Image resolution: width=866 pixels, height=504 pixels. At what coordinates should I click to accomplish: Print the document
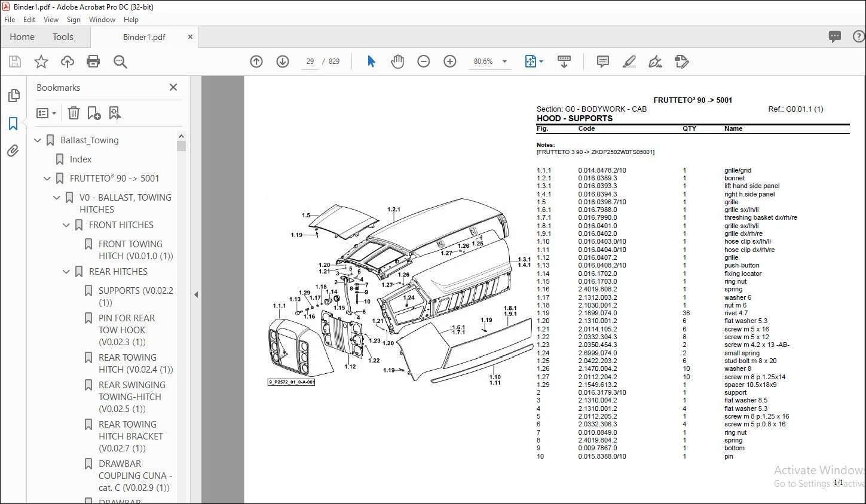coord(93,62)
